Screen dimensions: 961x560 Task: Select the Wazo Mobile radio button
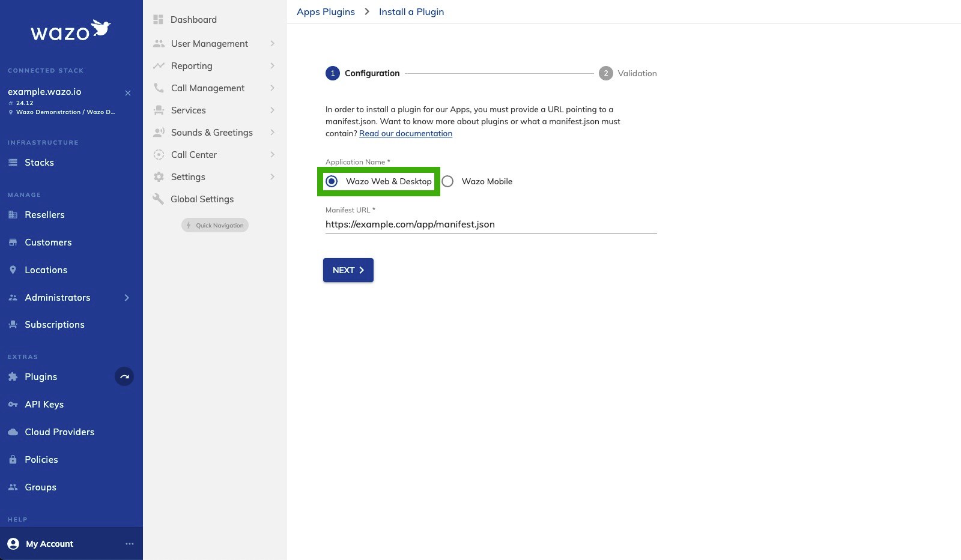pos(447,181)
